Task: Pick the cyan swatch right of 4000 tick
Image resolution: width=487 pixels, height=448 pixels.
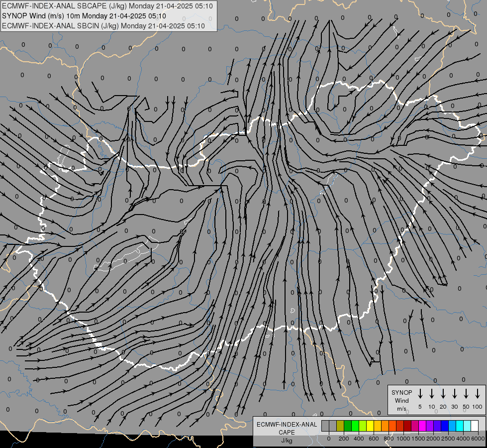Action: pos(468,426)
